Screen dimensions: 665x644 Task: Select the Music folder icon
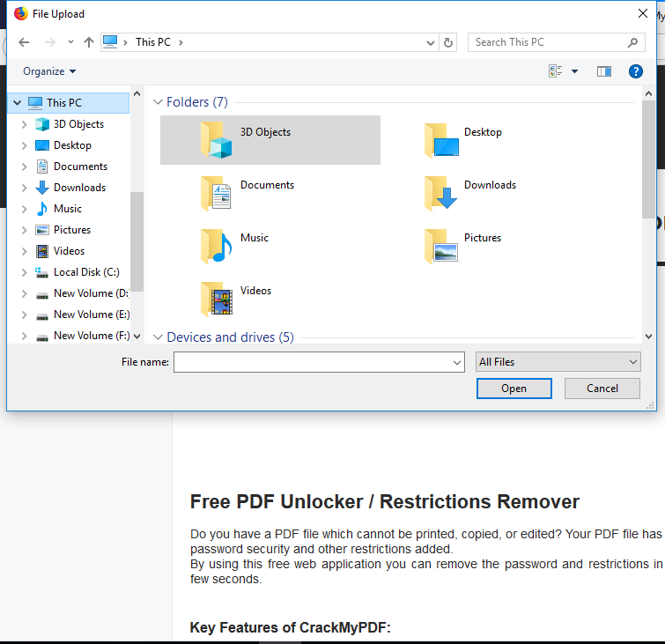coord(217,246)
